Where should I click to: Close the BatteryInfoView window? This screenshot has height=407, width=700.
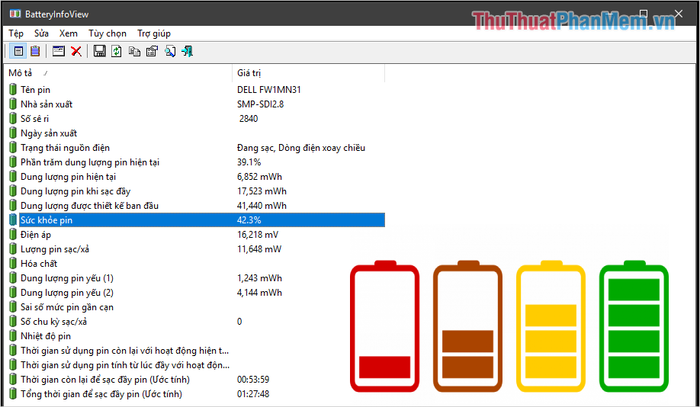point(679,14)
